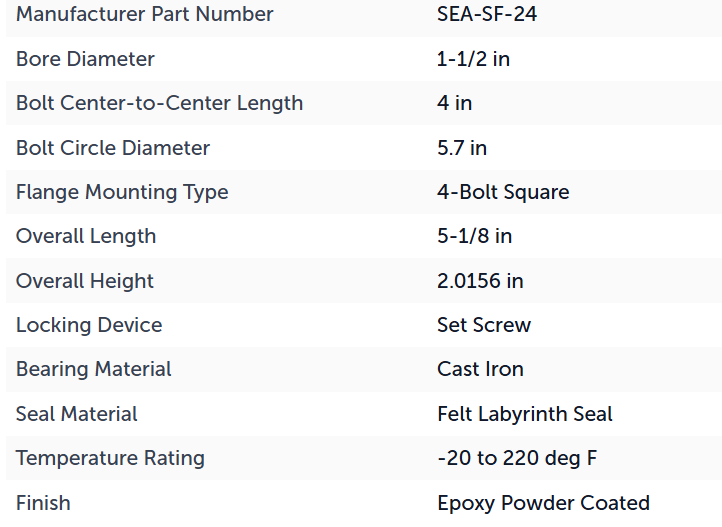722x527 pixels.
Task: Click the -20 to 220 deg F value
Action: [517, 458]
